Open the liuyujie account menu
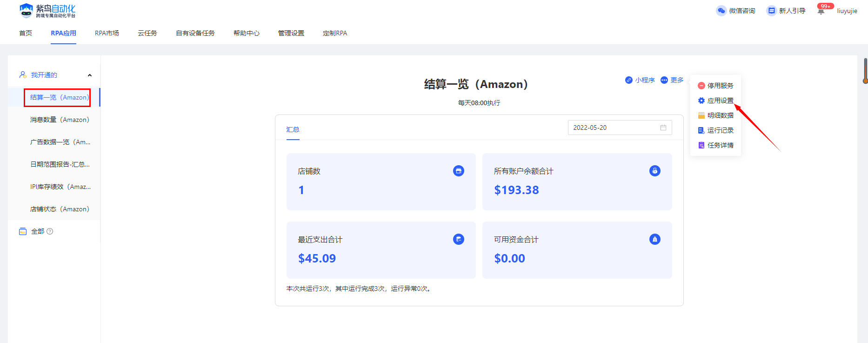868x343 pixels. [x=847, y=11]
